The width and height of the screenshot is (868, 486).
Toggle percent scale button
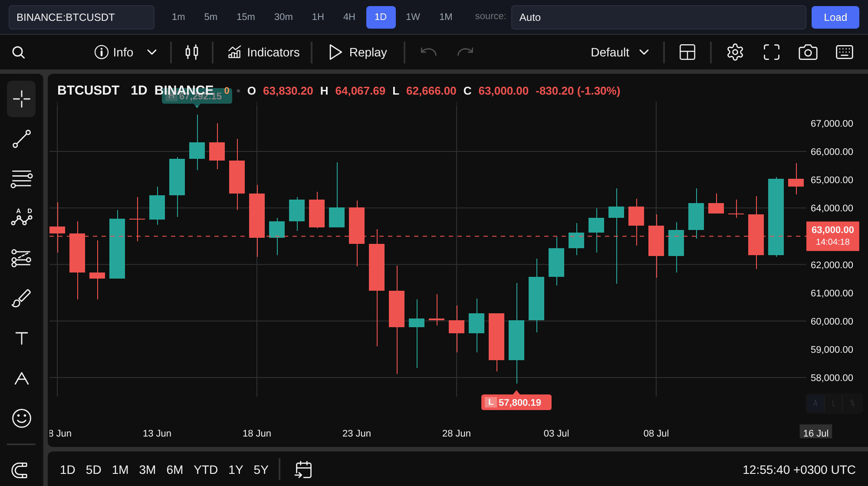852,403
